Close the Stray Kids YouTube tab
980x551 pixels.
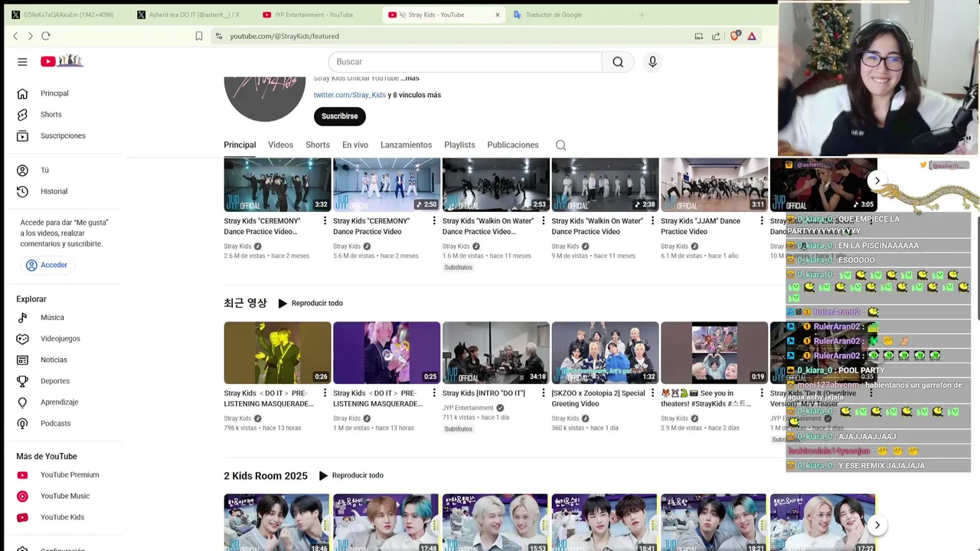coord(498,15)
